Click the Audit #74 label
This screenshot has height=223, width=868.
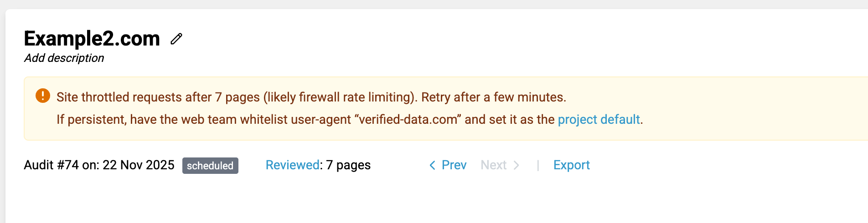(51, 165)
